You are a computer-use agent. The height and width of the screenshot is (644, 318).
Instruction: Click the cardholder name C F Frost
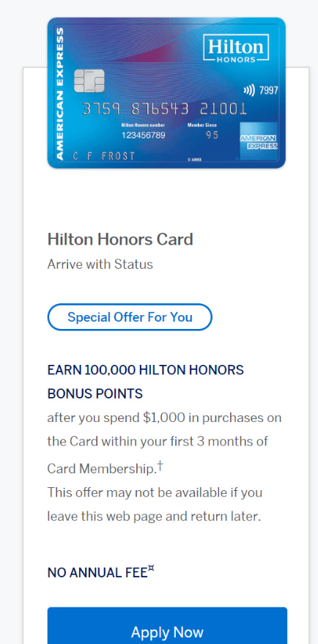pyautogui.click(x=103, y=156)
